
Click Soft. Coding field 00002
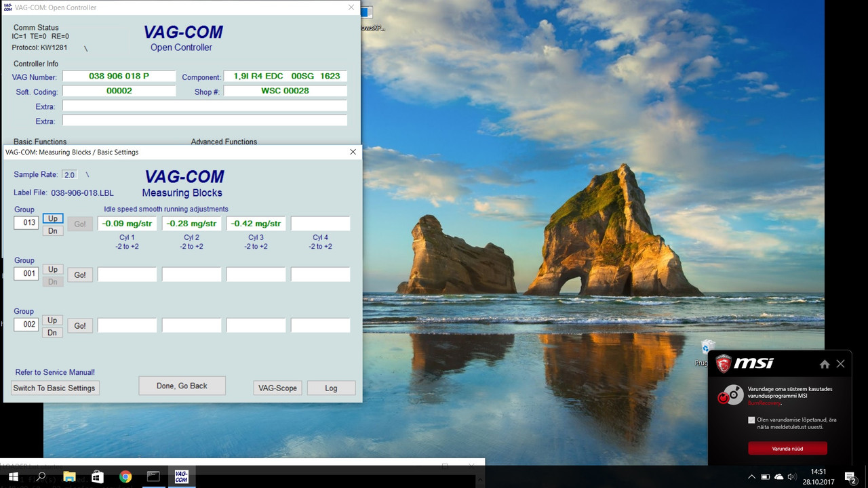[119, 91]
